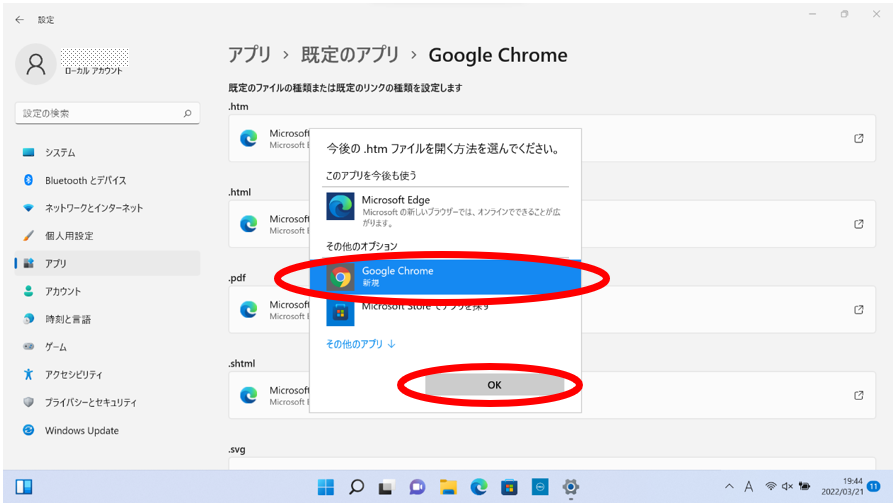
Task: Click the Edge icon in the .pdf row
Action: click(x=248, y=309)
